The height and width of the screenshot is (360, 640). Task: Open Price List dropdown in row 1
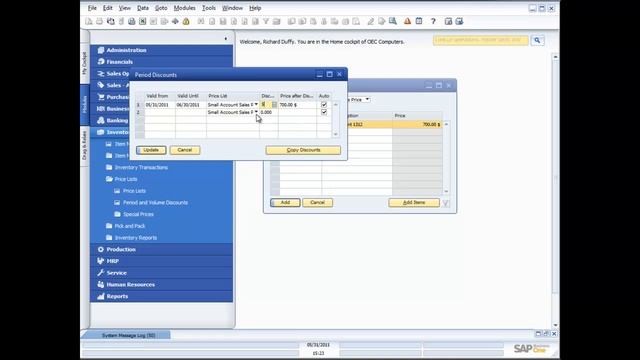[x=256, y=105]
